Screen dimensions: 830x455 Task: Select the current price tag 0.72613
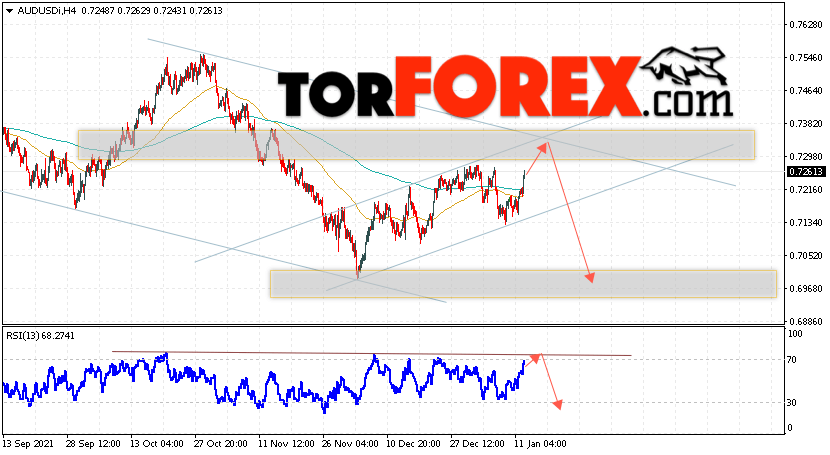coord(806,171)
